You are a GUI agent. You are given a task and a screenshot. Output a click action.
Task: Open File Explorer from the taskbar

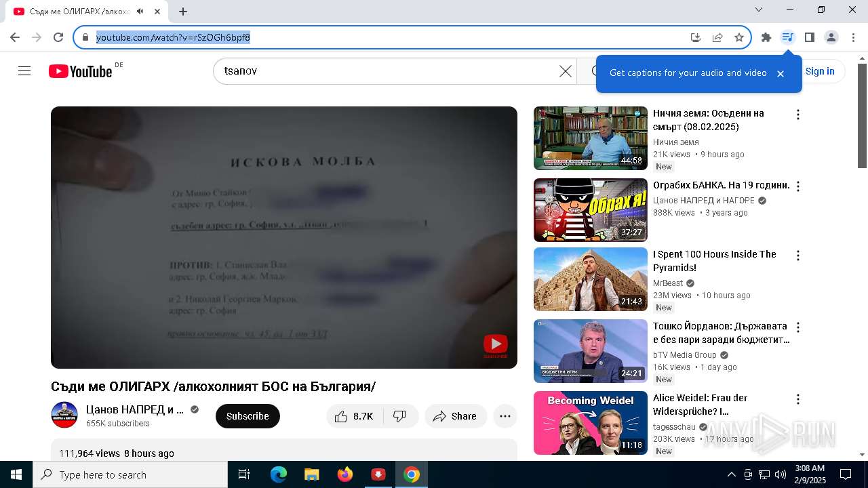pos(311,474)
